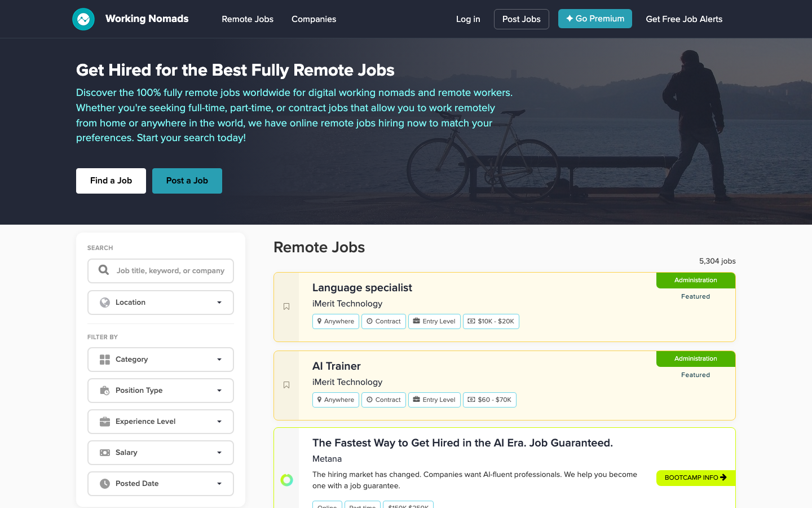Focus the job title keyword search field
Viewport: 812px width, 508px height.
click(161, 271)
